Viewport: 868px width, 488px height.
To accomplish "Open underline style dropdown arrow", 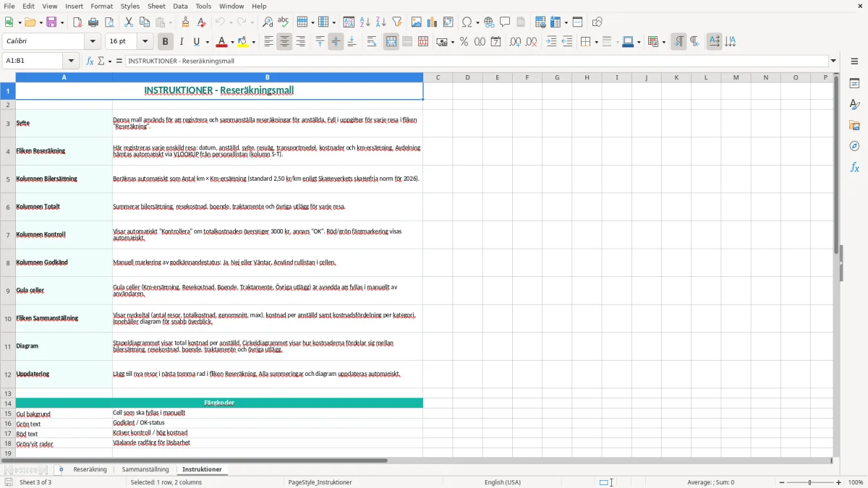I will point(206,42).
